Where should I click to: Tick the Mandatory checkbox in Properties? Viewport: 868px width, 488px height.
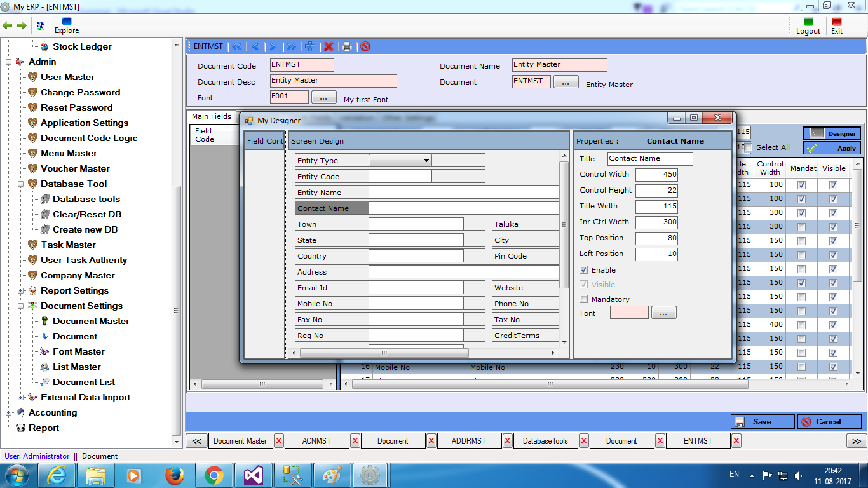pyautogui.click(x=584, y=299)
